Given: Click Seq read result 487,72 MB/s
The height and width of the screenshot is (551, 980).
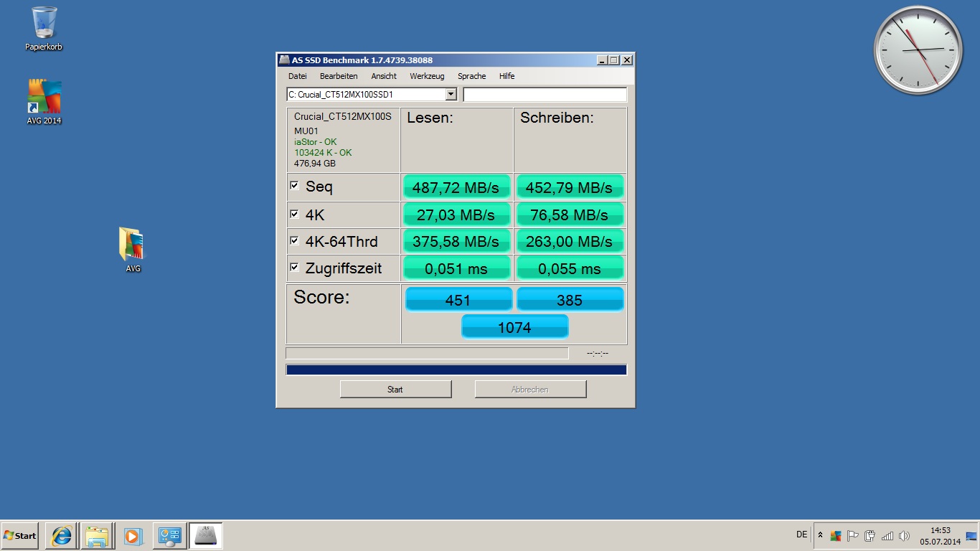Looking at the screenshot, I should click(x=456, y=187).
